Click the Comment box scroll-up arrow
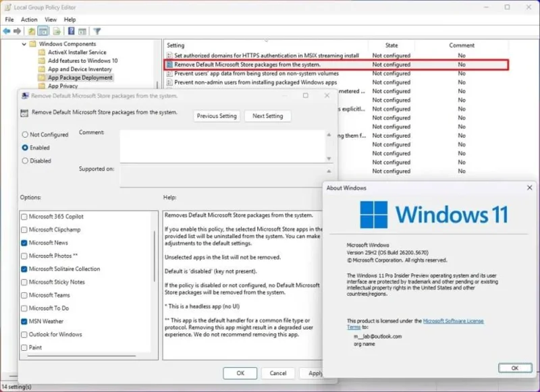This screenshot has width=540, height=392. 329,135
